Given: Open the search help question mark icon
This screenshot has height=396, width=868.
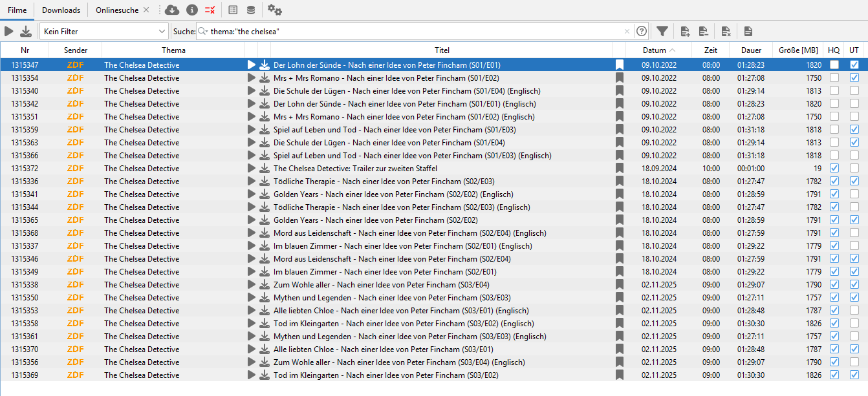Looking at the screenshot, I should coord(641,31).
